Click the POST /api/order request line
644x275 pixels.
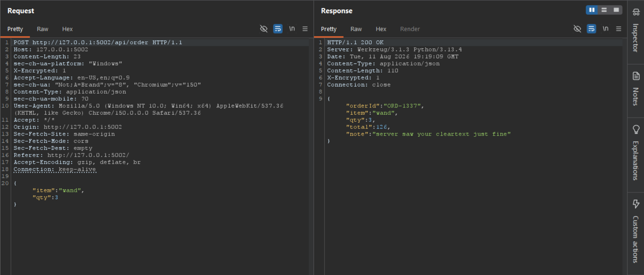[98, 42]
